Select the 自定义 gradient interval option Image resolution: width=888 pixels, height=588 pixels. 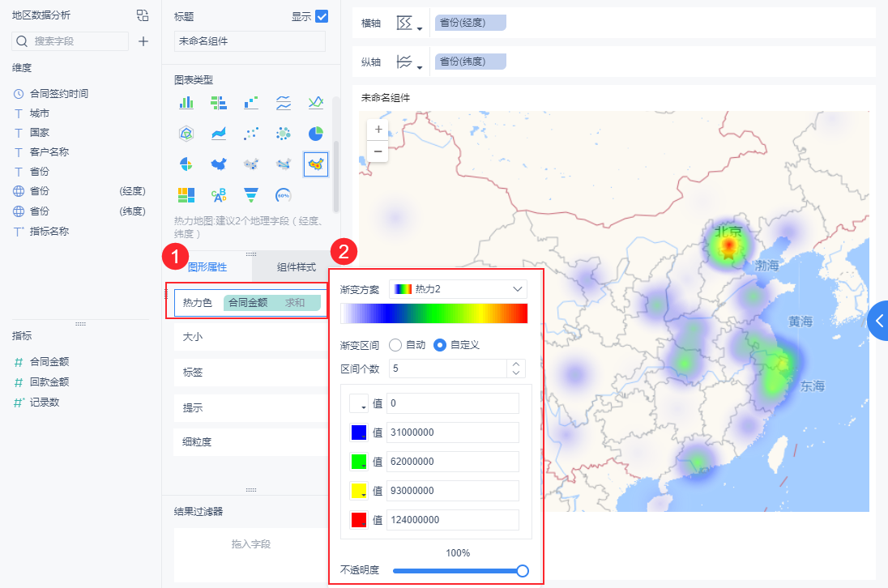pyautogui.click(x=439, y=345)
